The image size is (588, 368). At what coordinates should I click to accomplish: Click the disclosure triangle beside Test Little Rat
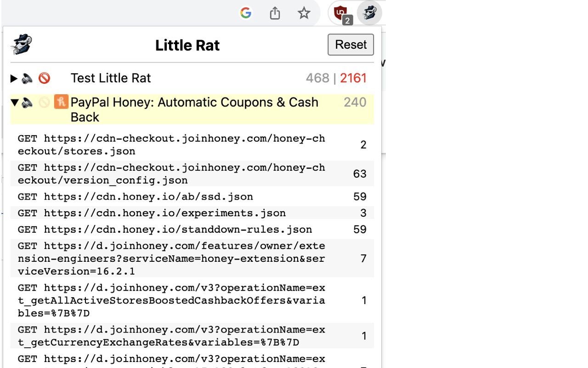click(x=14, y=78)
